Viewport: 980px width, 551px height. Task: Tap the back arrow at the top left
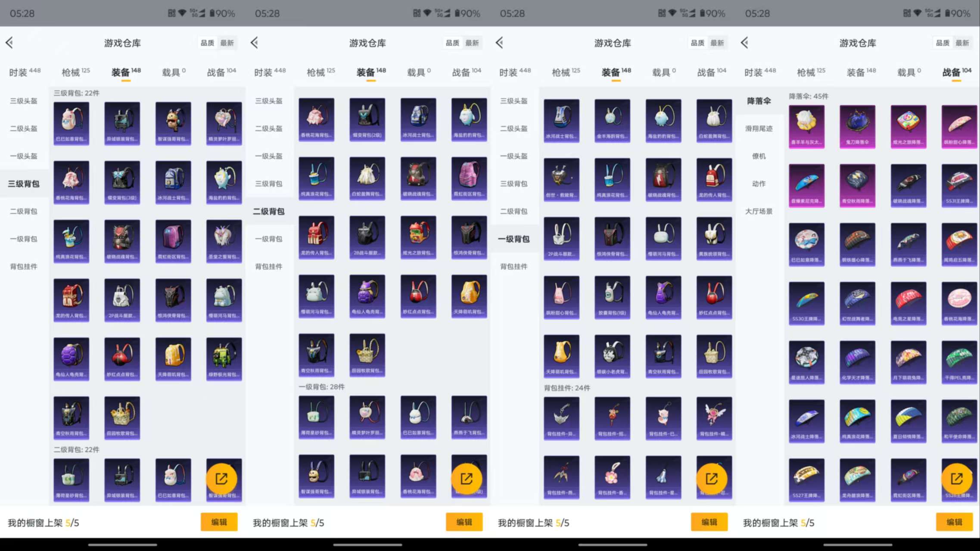click(10, 43)
